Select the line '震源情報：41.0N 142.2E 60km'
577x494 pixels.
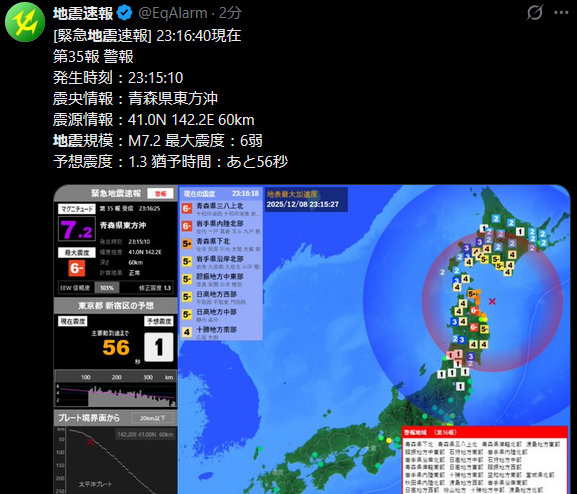click(x=154, y=120)
